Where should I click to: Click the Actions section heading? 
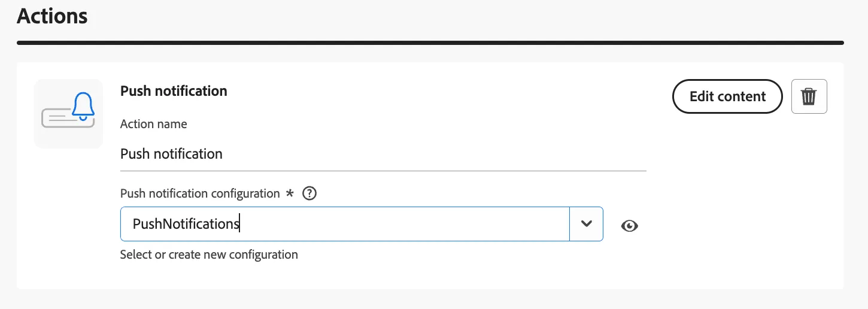point(53,16)
